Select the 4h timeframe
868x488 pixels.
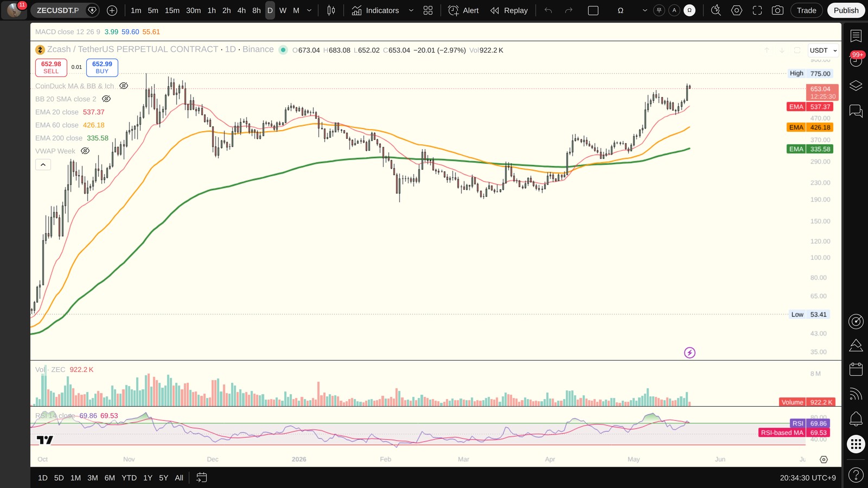click(x=241, y=10)
